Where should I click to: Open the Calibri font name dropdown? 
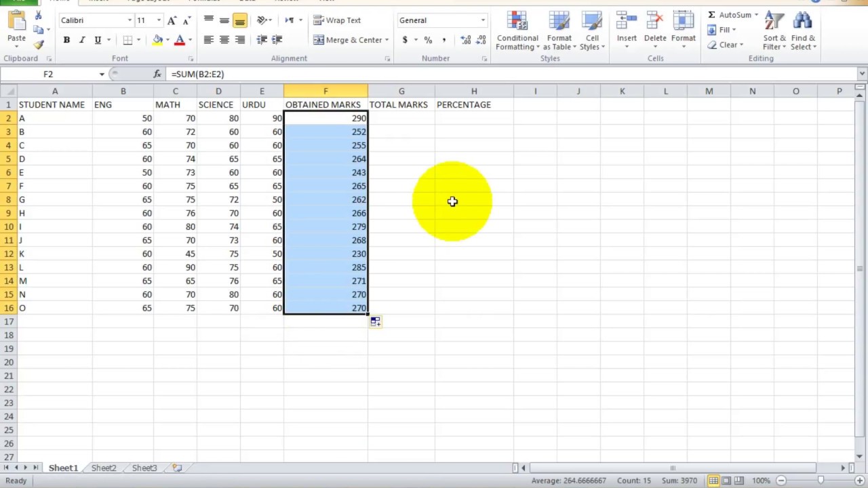[x=130, y=20]
